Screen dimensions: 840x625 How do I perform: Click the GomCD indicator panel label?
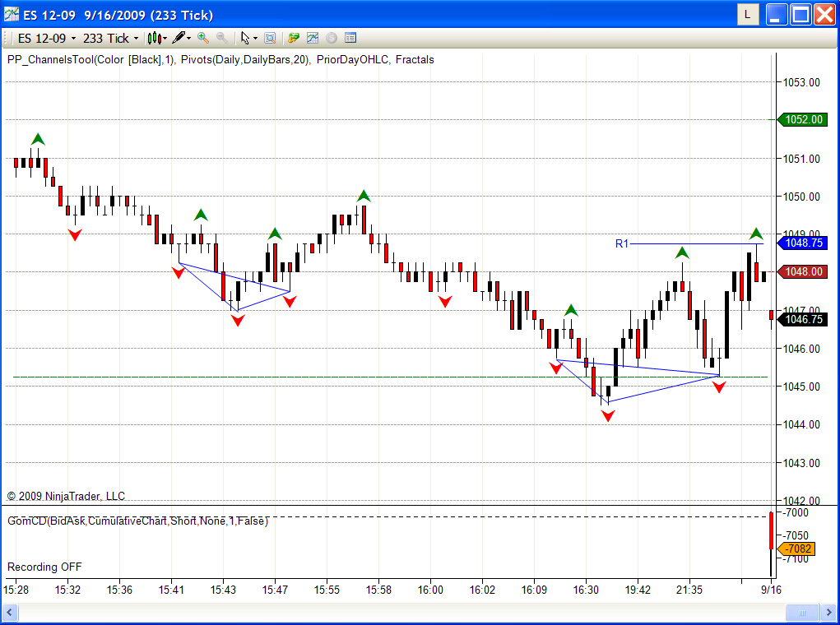pos(137,521)
